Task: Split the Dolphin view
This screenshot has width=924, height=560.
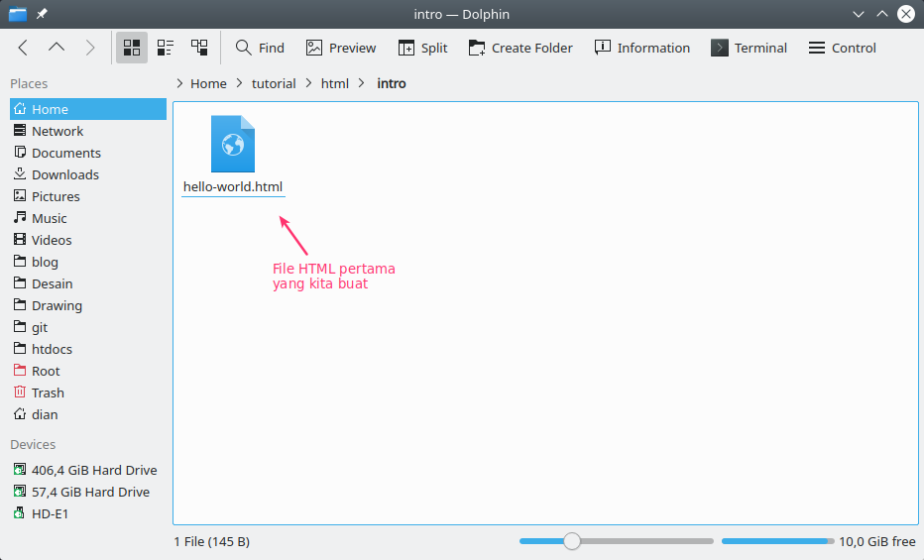Action: click(x=422, y=48)
